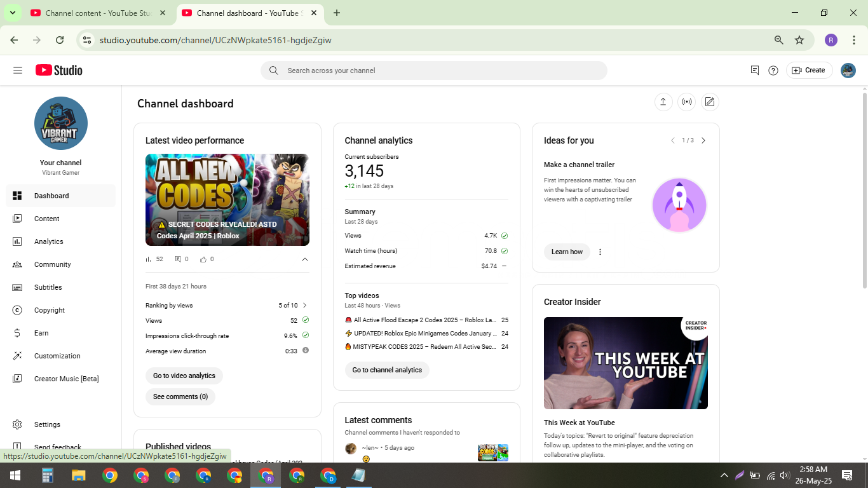The width and height of the screenshot is (868, 488).
Task: Open a new browser tab
Action: (337, 13)
